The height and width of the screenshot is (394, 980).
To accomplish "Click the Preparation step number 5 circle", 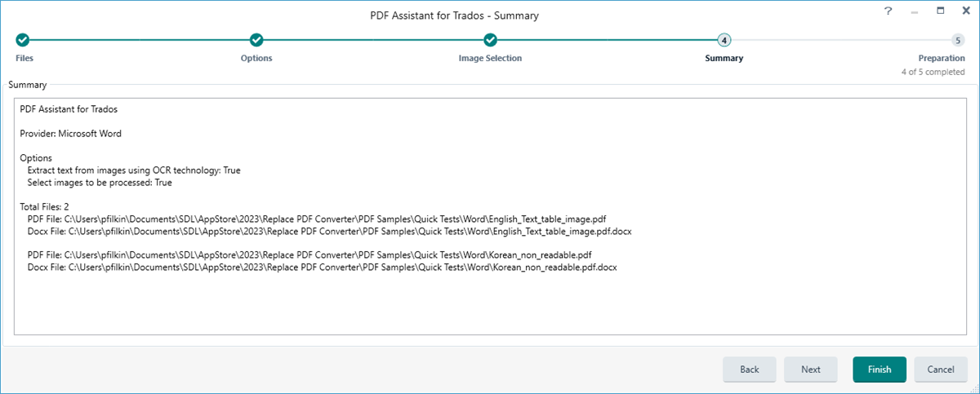I will (x=957, y=40).
